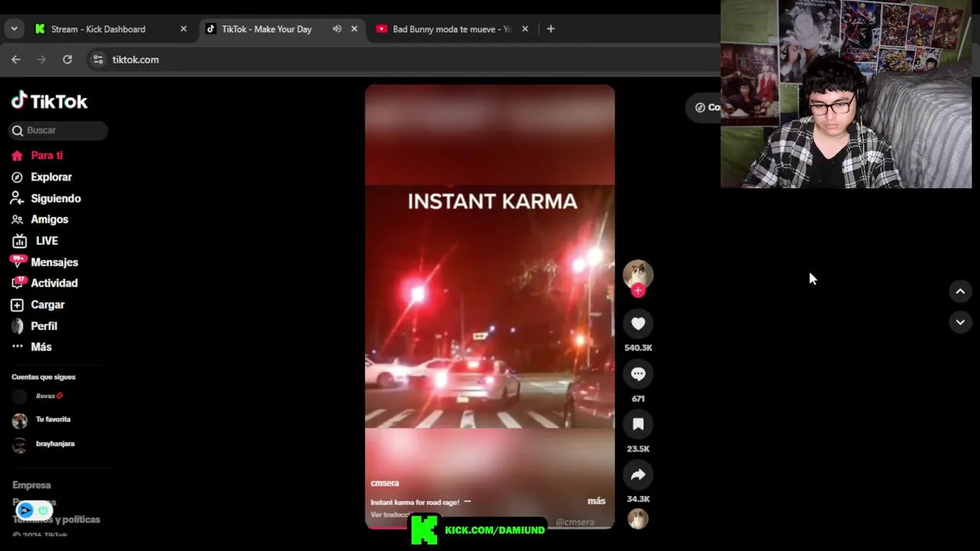Viewport: 980px width, 551px height.
Task: Open Términos y políticas footer link
Action: (56, 520)
